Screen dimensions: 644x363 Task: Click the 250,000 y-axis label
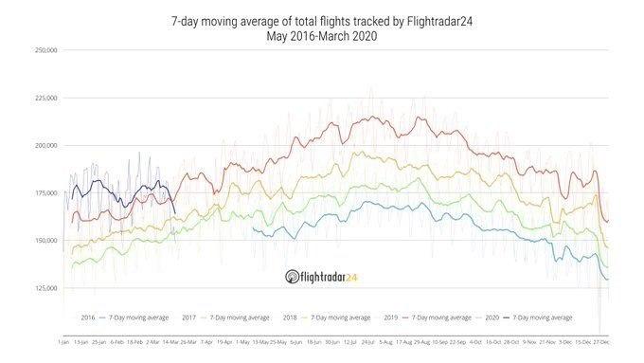click(46, 50)
